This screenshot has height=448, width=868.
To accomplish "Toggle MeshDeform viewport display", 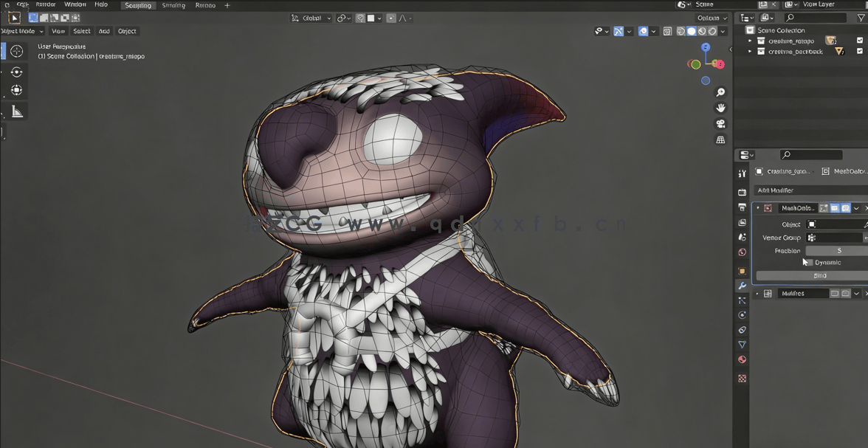I will pos(834,208).
